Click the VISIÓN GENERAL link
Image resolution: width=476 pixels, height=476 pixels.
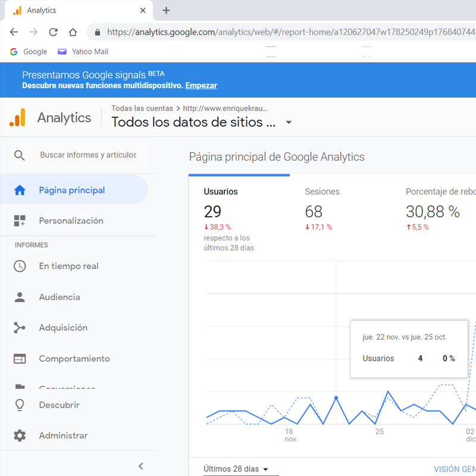455,469
